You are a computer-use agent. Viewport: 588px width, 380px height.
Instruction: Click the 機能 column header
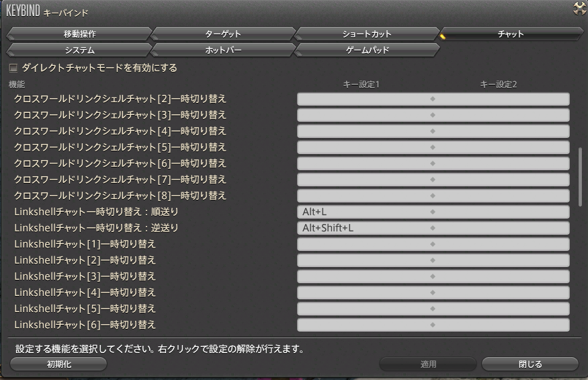coord(17,85)
